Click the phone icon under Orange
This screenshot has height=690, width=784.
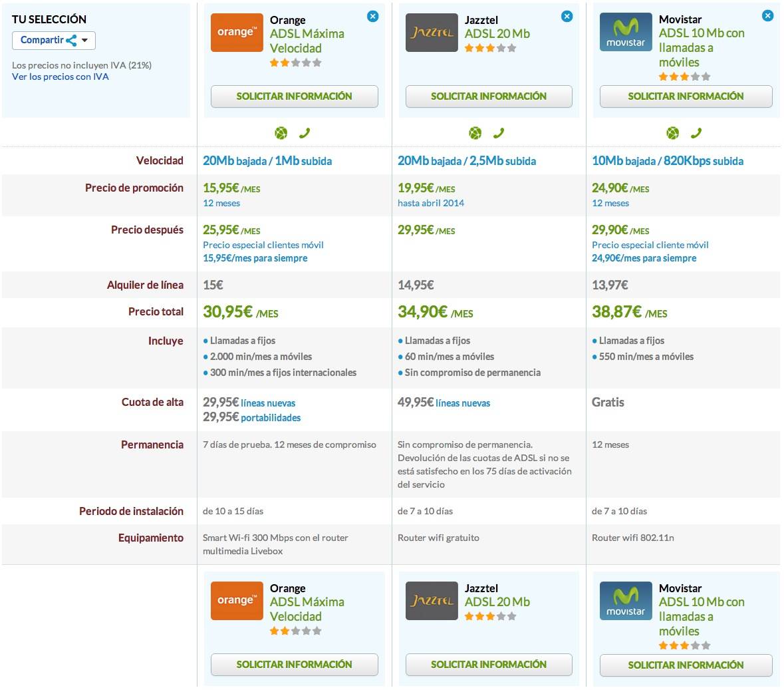pyautogui.click(x=305, y=133)
